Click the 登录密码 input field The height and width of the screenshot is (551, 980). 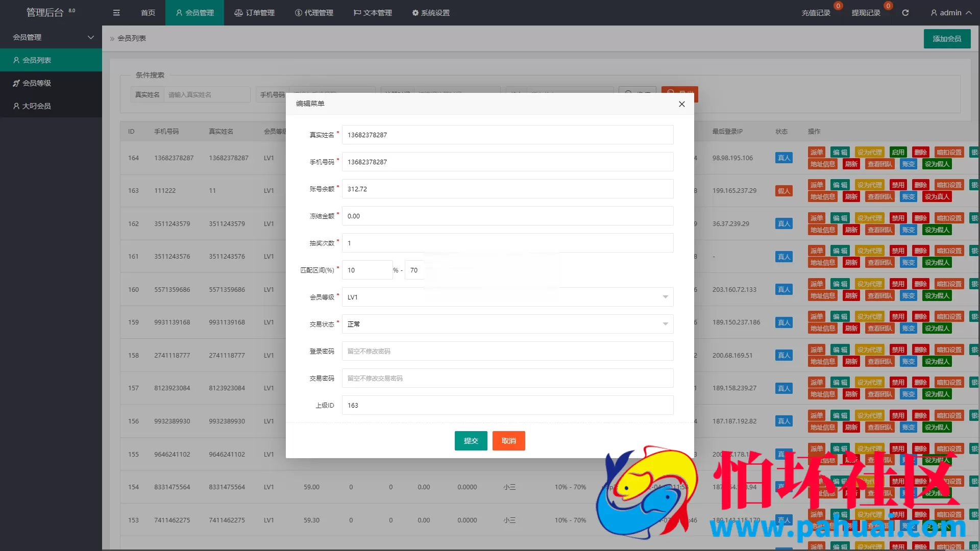(x=507, y=351)
